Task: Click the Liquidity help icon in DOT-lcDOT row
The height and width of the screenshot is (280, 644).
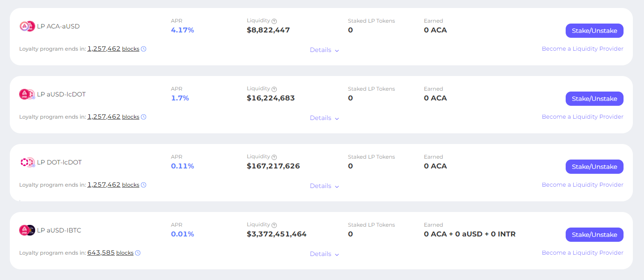Action: pyautogui.click(x=274, y=157)
